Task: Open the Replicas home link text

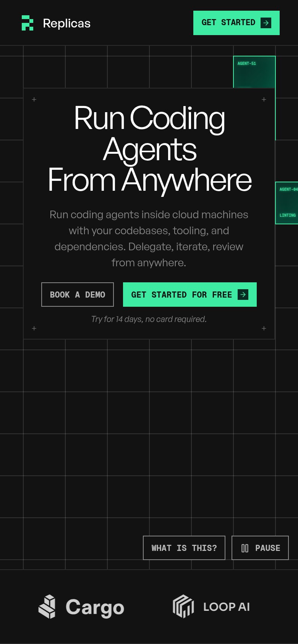Action: (66, 23)
